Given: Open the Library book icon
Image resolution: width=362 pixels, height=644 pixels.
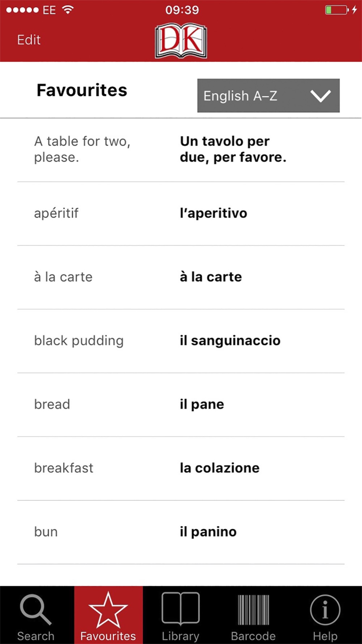Looking at the screenshot, I should click(180, 609).
